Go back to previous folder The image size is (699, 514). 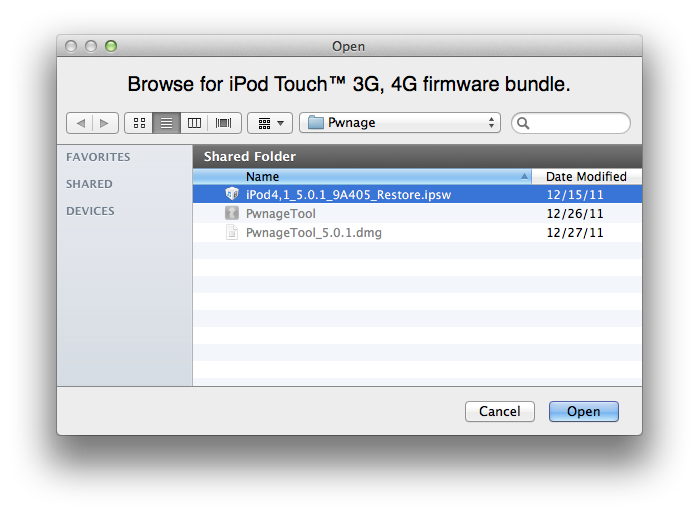[79, 123]
